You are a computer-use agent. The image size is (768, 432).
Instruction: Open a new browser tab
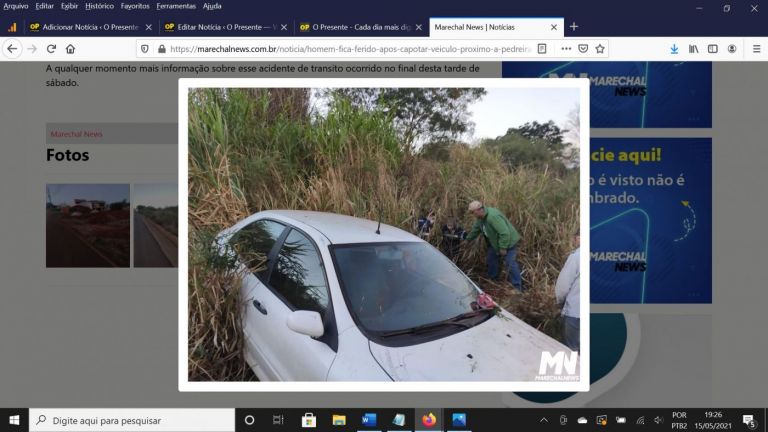coord(574,27)
